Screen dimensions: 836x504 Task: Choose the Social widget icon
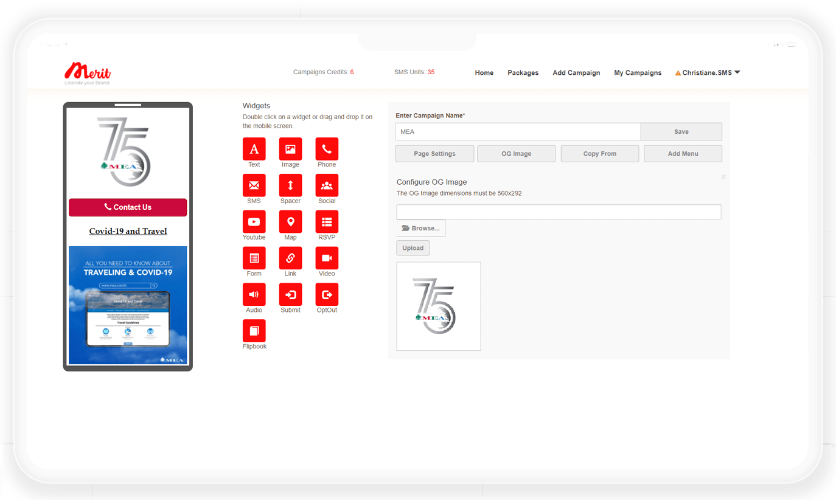[327, 185]
